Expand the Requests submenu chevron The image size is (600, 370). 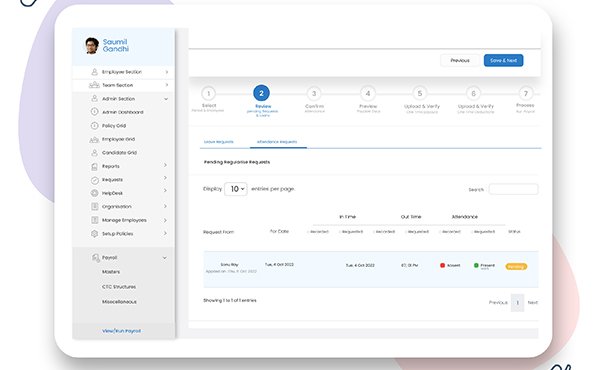click(x=165, y=178)
